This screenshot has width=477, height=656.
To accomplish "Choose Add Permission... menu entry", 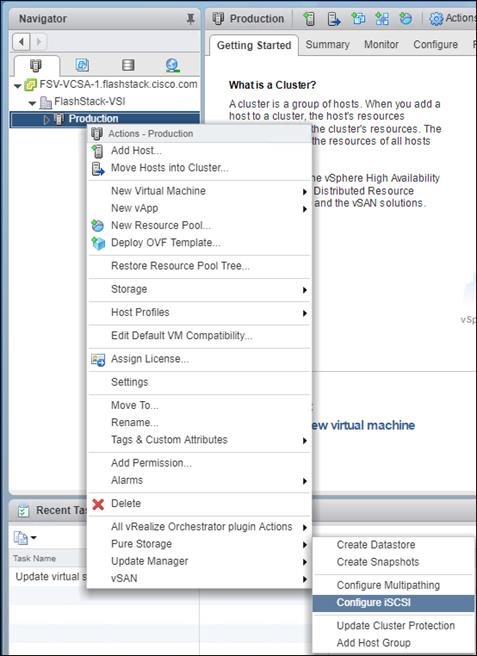I will tap(199, 463).
